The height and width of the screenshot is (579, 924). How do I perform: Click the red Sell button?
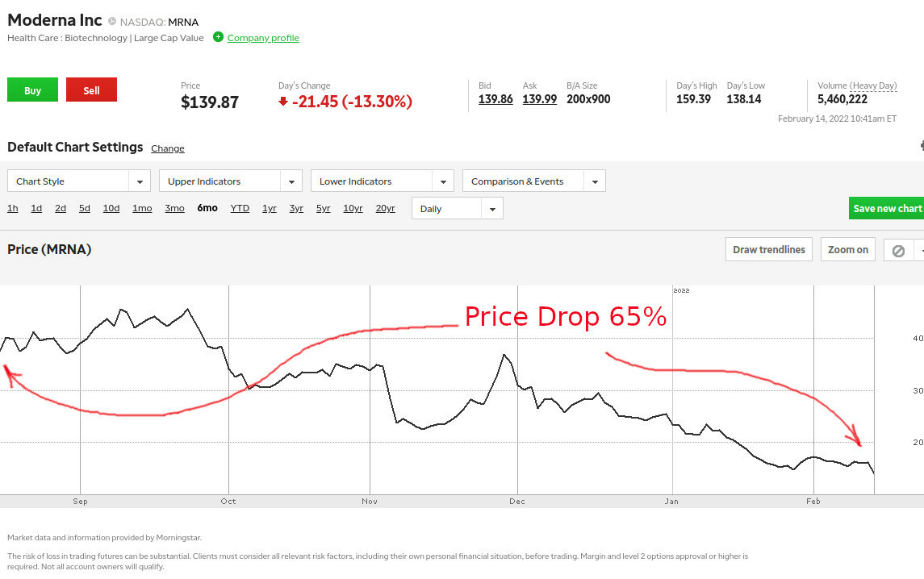click(x=91, y=90)
